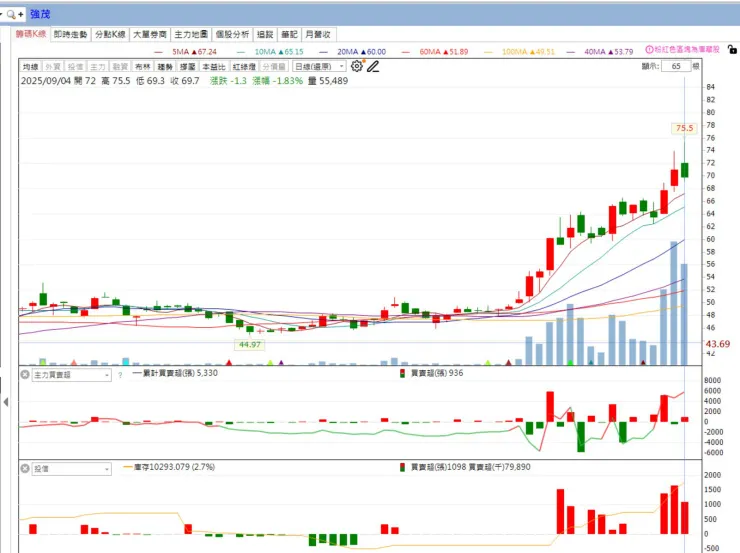Collapse the left side panel arrow
This screenshot has height=553, width=740.
click(6, 402)
